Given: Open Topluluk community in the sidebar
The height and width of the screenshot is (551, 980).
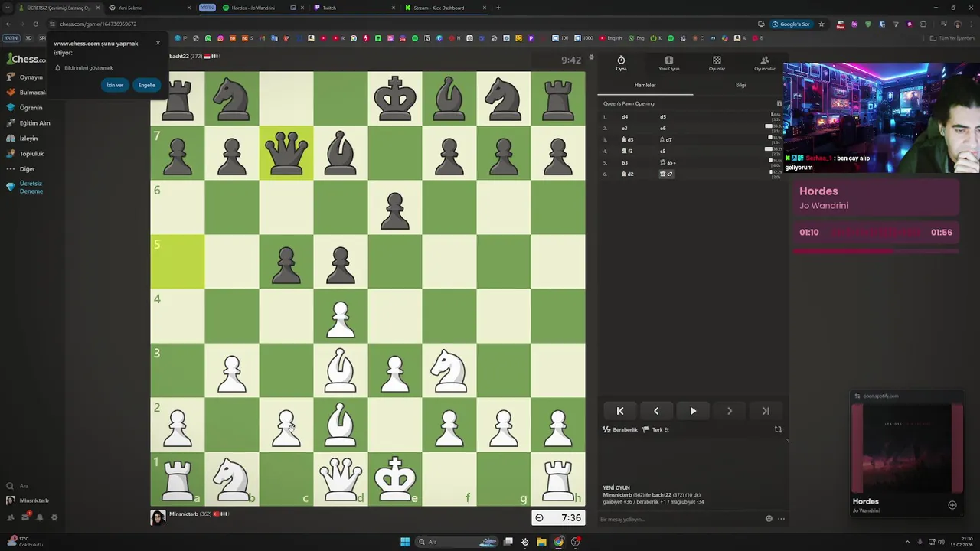Looking at the screenshot, I should [25, 154].
